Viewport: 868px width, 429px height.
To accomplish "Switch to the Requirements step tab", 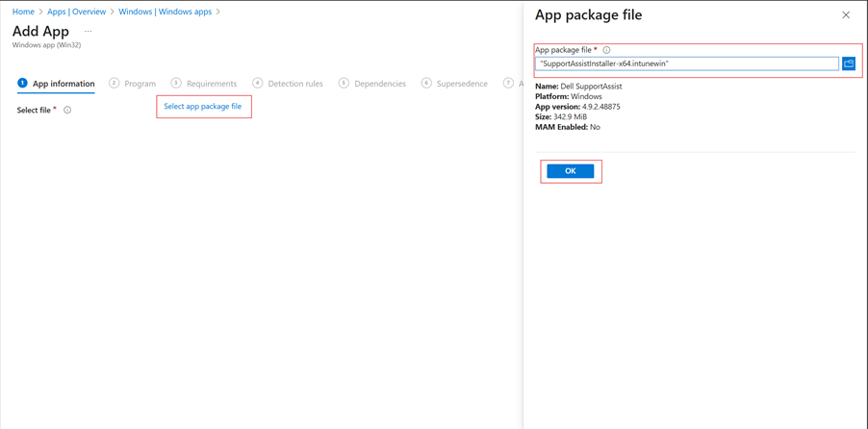I will [x=204, y=84].
